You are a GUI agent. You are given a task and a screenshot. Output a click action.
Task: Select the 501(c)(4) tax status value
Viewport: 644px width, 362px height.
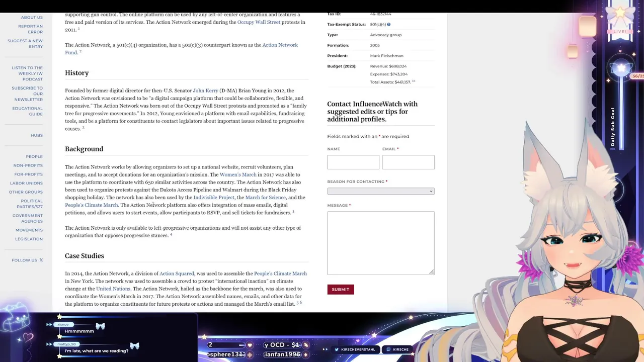click(x=378, y=24)
